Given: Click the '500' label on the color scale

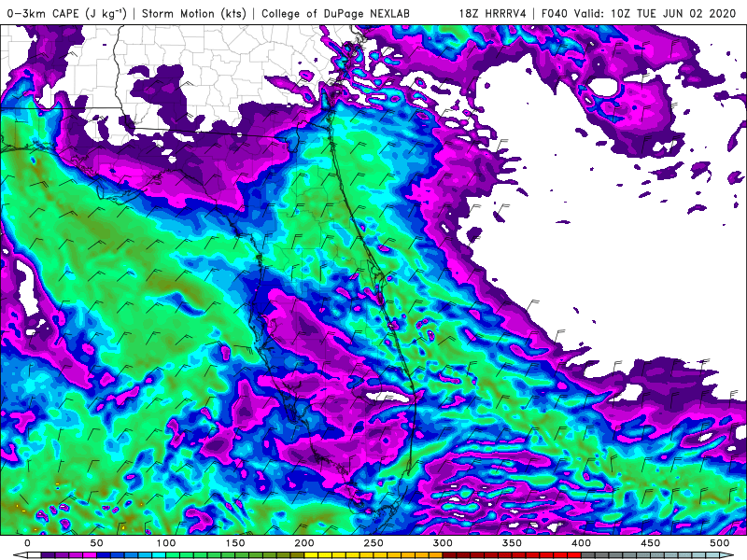Looking at the screenshot, I should point(719,543).
